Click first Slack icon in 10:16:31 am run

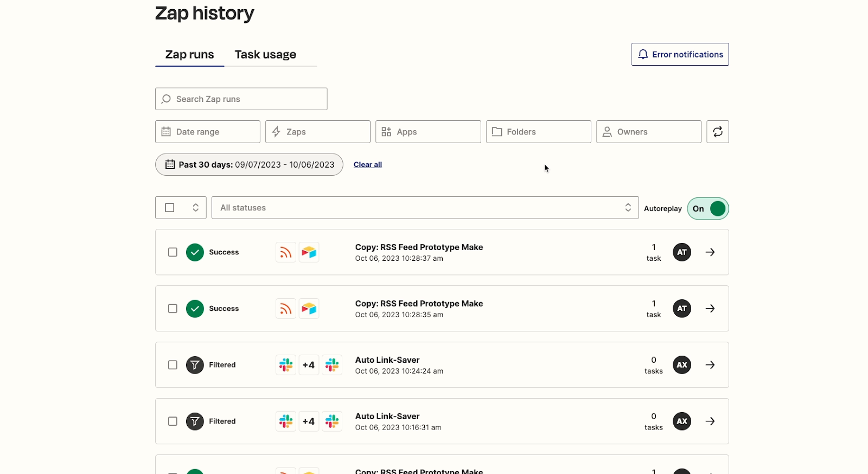coord(286,421)
